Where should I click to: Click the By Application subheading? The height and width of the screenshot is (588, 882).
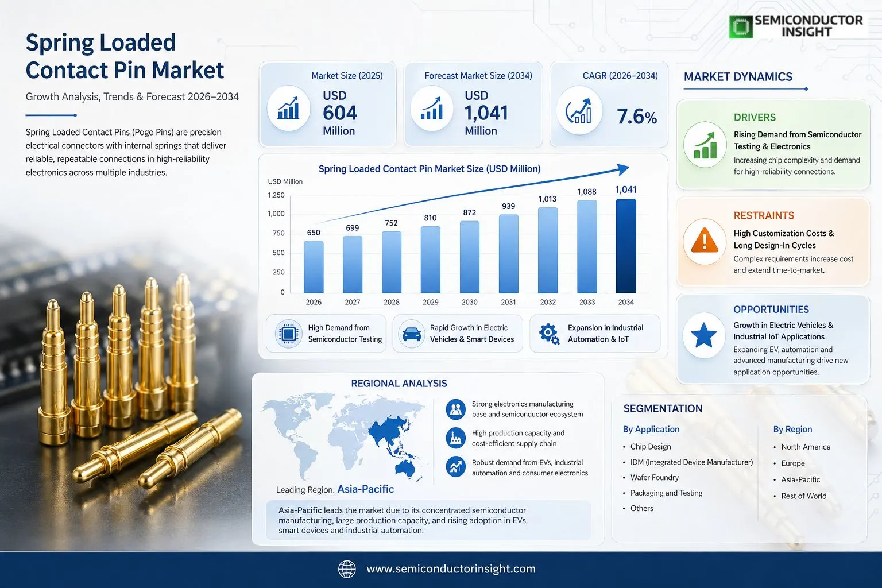click(651, 430)
